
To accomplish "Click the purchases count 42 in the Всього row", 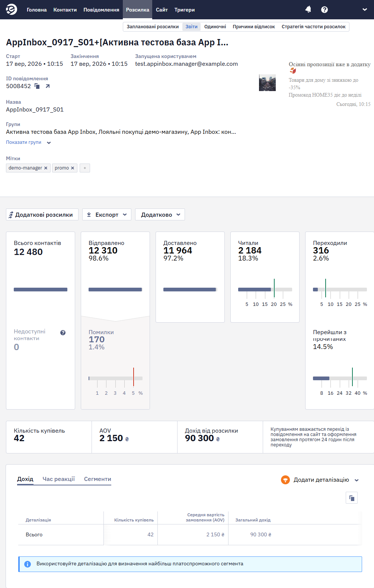I will point(151,534).
